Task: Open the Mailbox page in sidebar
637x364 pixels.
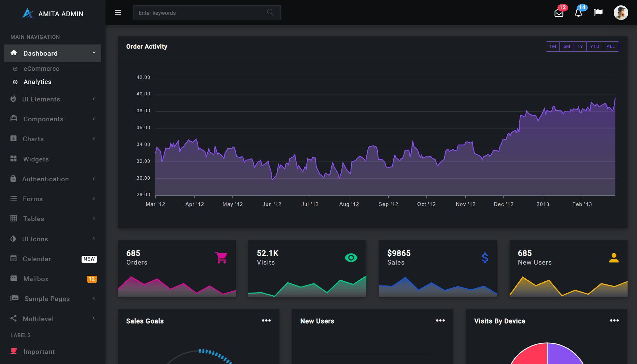Action: (36, 279)
